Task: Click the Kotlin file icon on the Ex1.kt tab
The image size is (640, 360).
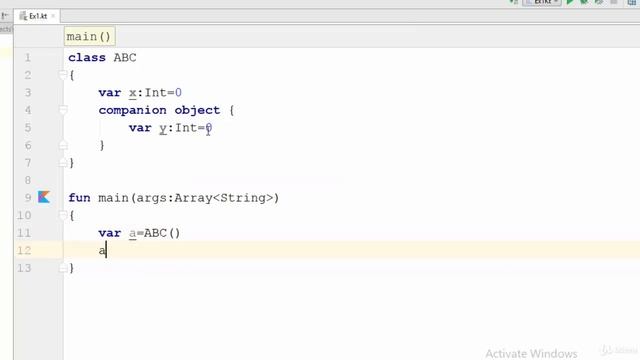Action: pyautogui.click(x=23, y=16)
